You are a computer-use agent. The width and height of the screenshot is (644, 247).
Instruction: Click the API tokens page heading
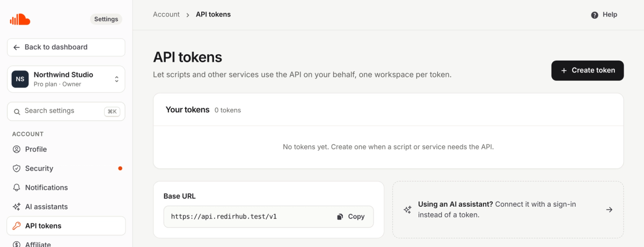click(188, 57)
